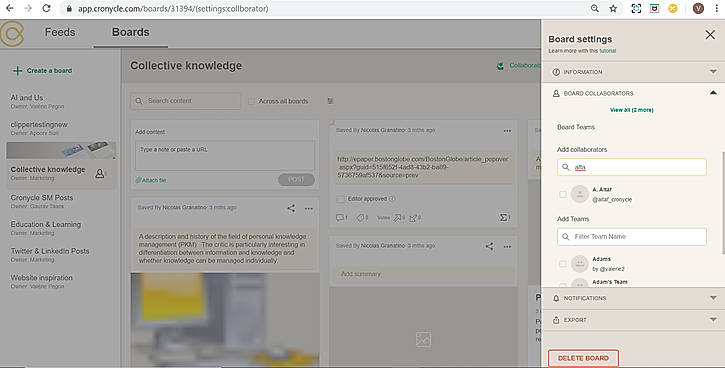Toggle the Across all boards checkbox
The width and height of the screenshot is (725, 368).
click(251, 101)
